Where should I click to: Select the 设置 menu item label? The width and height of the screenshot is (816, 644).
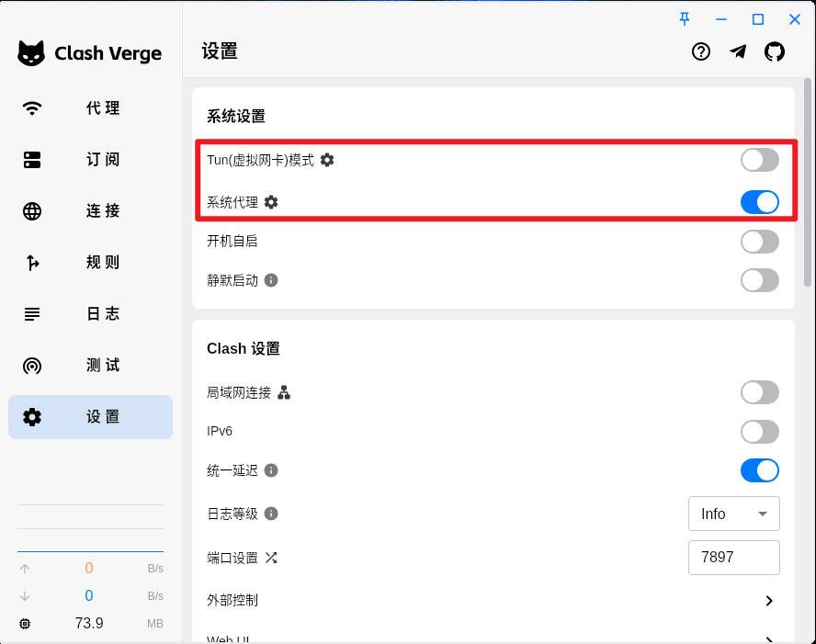click(103, 417)
